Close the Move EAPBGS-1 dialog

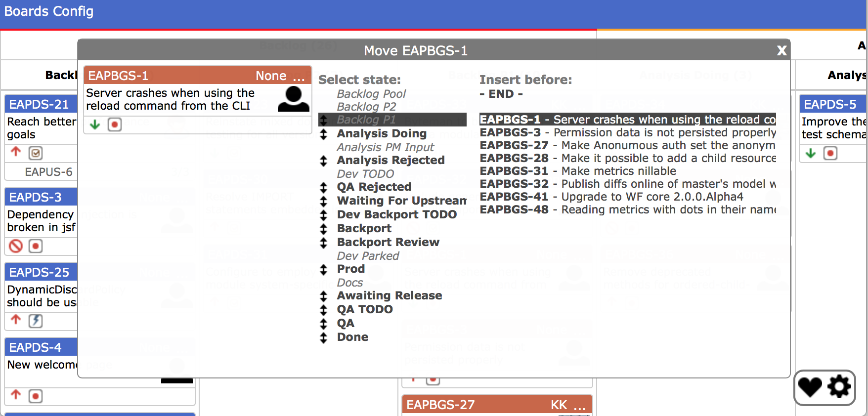781,50
